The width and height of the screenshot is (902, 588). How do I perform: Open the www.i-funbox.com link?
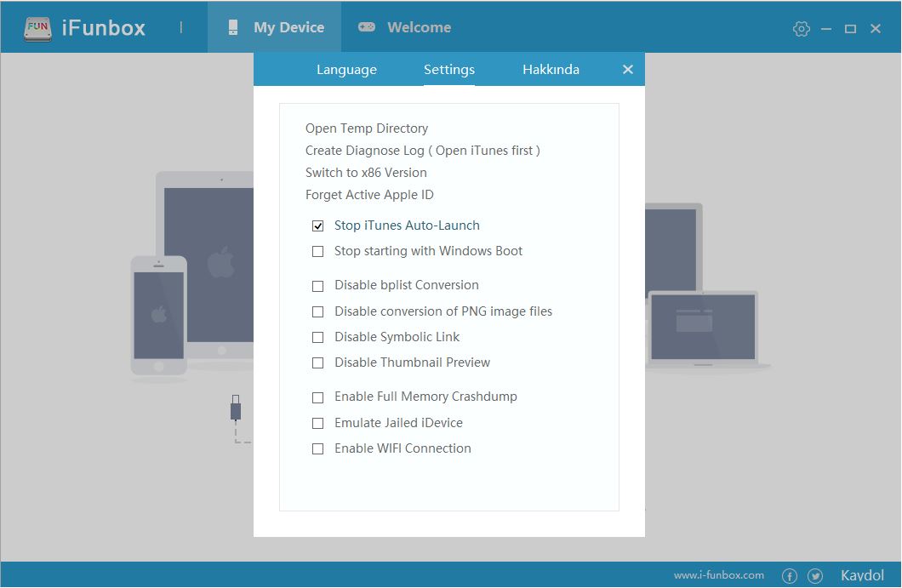(x=719, y=575)
